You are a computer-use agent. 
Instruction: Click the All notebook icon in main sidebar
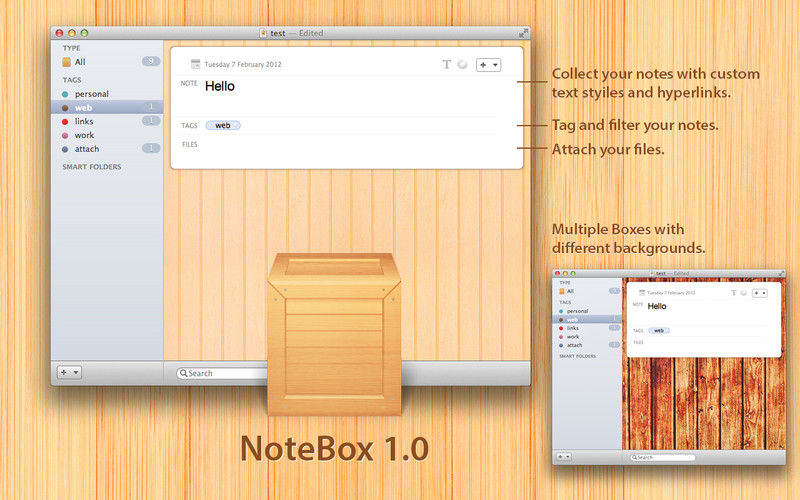pos(66,62)
